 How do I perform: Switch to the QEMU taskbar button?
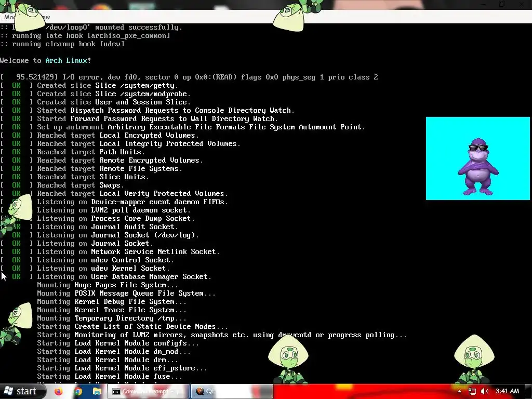tap(232, 391)
